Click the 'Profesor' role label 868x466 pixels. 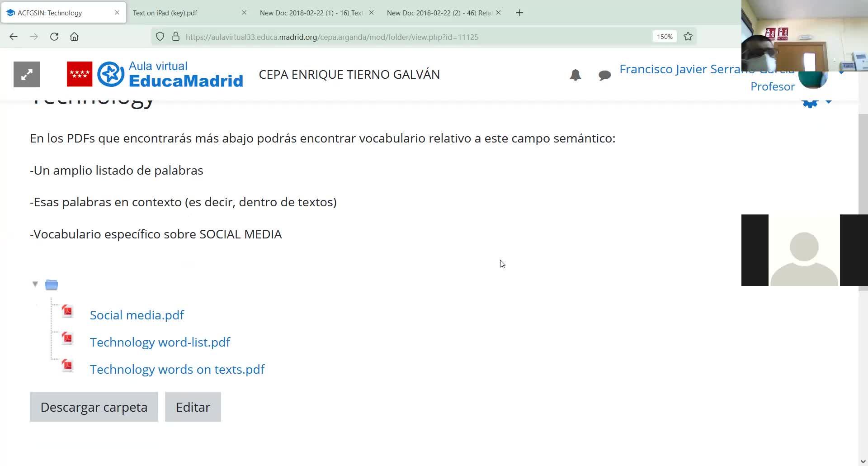point(772,86)
